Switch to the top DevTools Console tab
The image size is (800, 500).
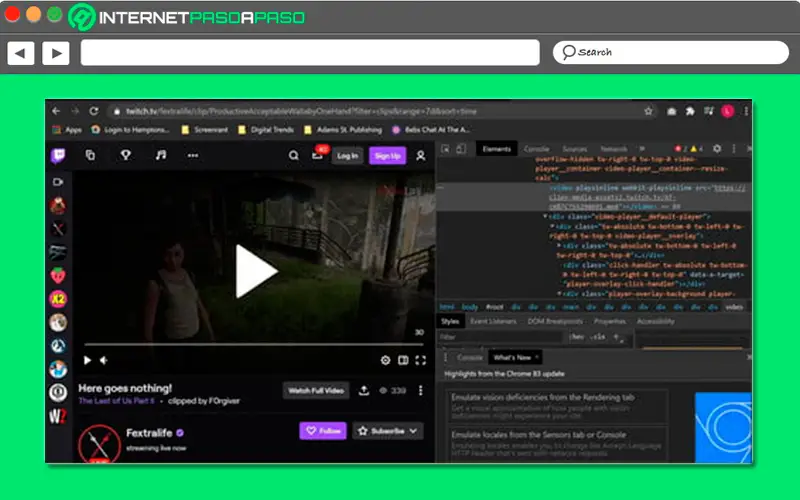[x=537, y=149]
